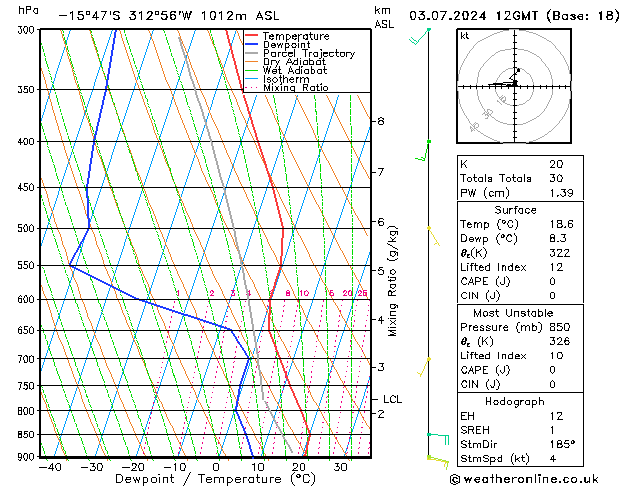Click the Mixing Ratio (g/kg) vertical axis title
The width and height of the screenshot is (629, 486).
[x=392, y=281]
